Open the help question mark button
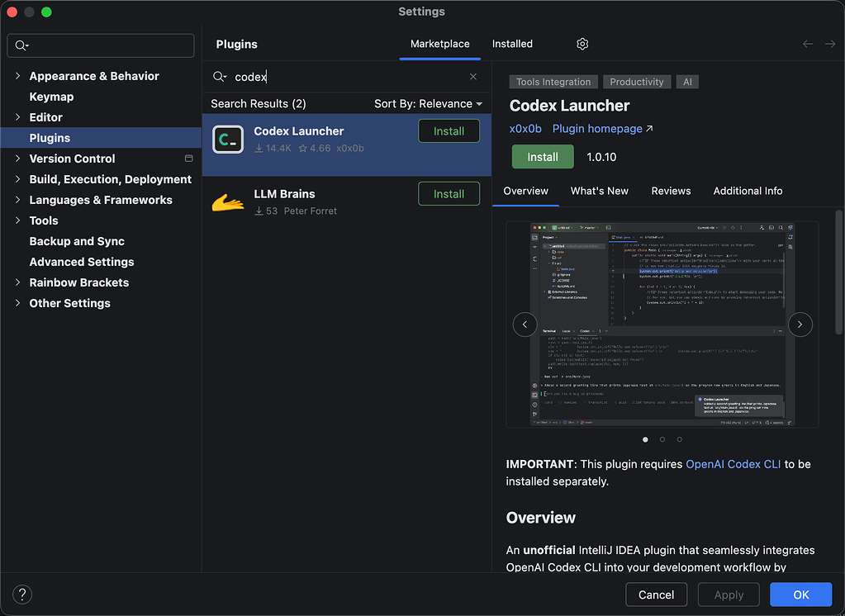The width and height of the screenshot is (845, 616). coord(22,595)
